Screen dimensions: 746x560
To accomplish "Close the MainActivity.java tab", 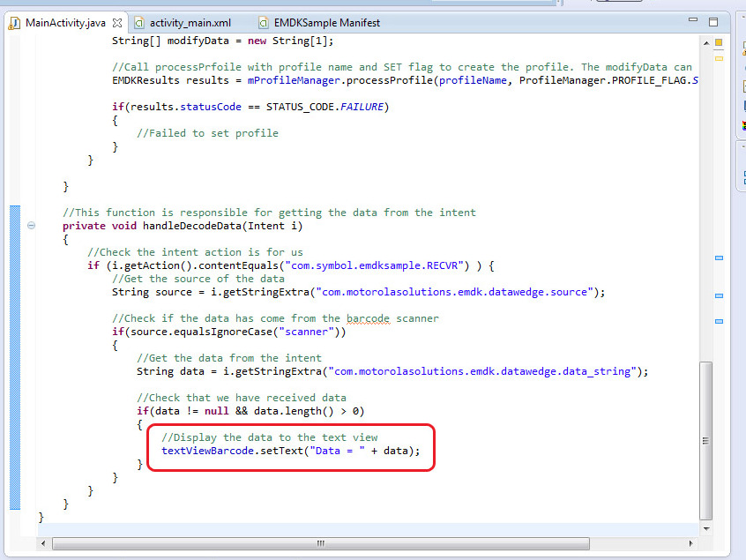I will pos(118,22).
